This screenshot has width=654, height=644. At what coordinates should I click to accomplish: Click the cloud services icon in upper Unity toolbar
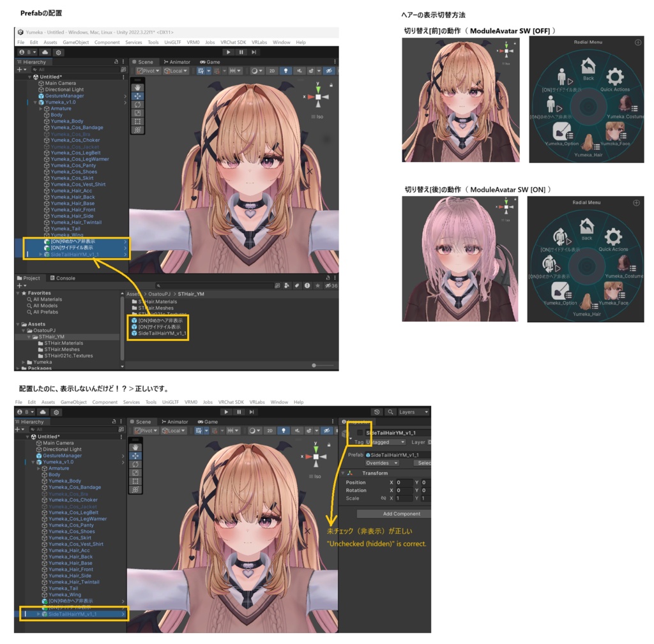45,52
